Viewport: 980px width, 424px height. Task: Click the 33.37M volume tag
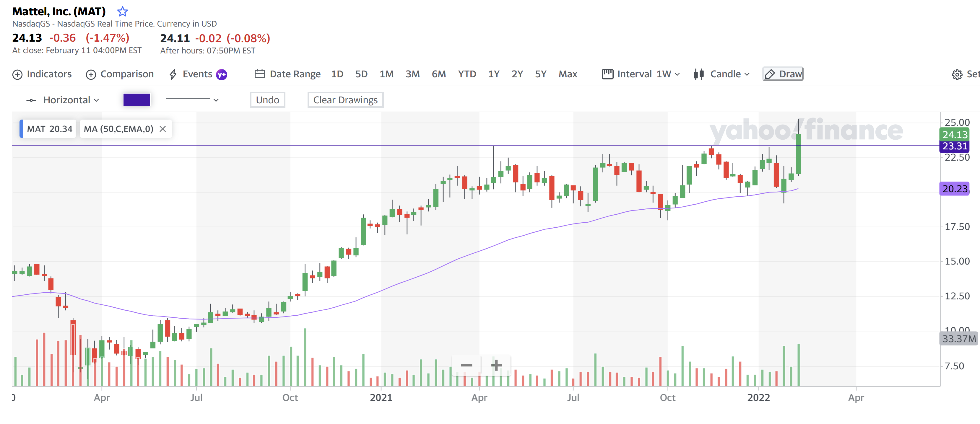[x=959, y=339]
